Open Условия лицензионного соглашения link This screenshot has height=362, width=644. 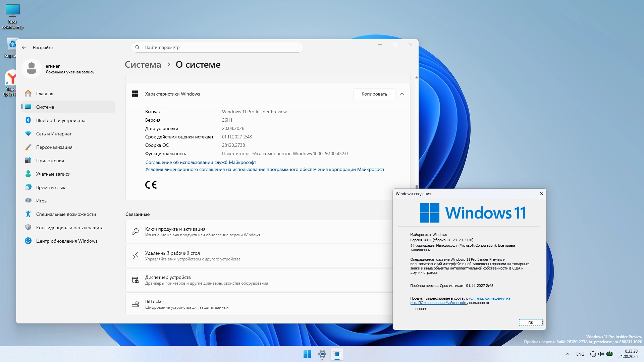[265, 169]
